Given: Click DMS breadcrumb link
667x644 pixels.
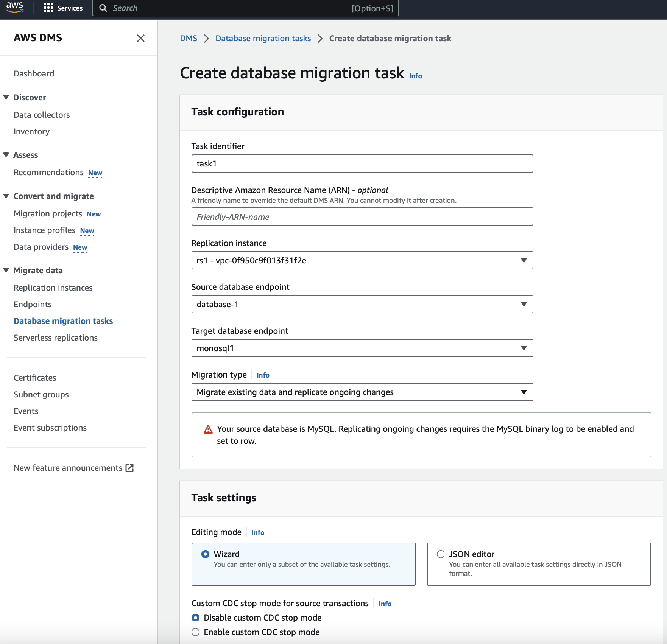Looking at the screenshot, I should (189, 38).
